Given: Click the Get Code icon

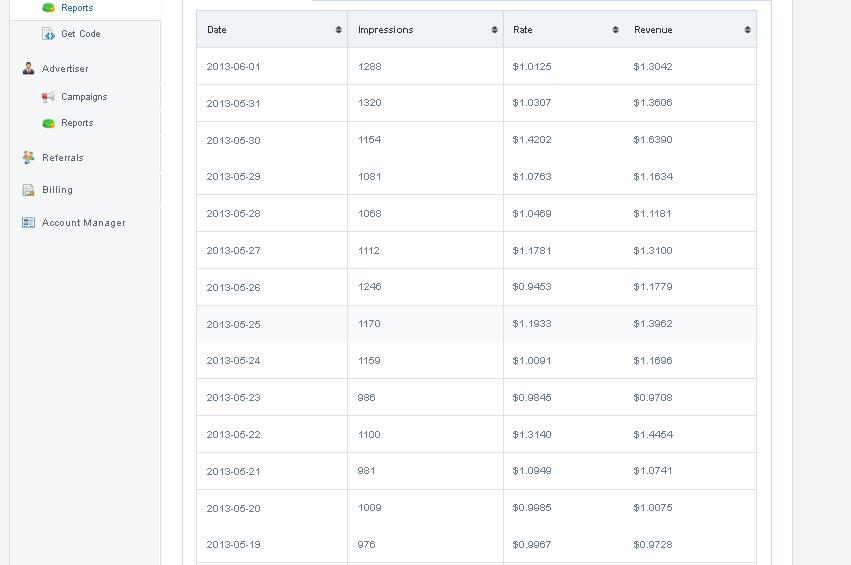Looking at the screenshot, I should point(48,34).
